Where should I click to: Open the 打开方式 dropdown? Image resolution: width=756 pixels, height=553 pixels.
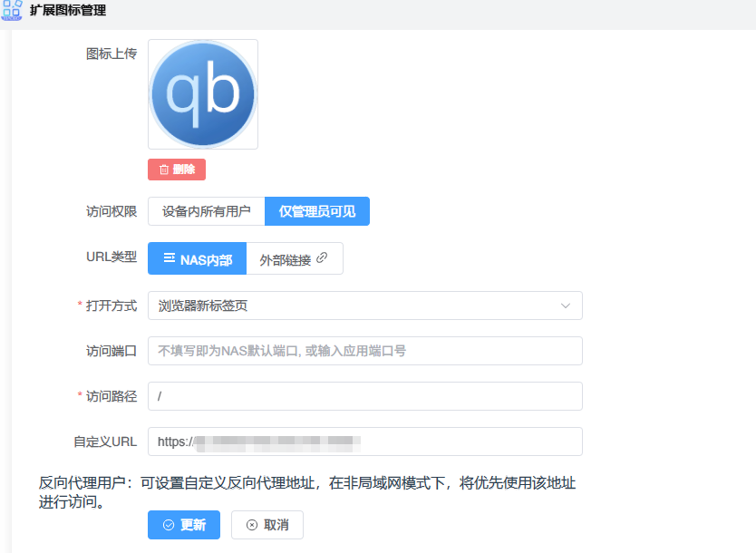(365, 306)
